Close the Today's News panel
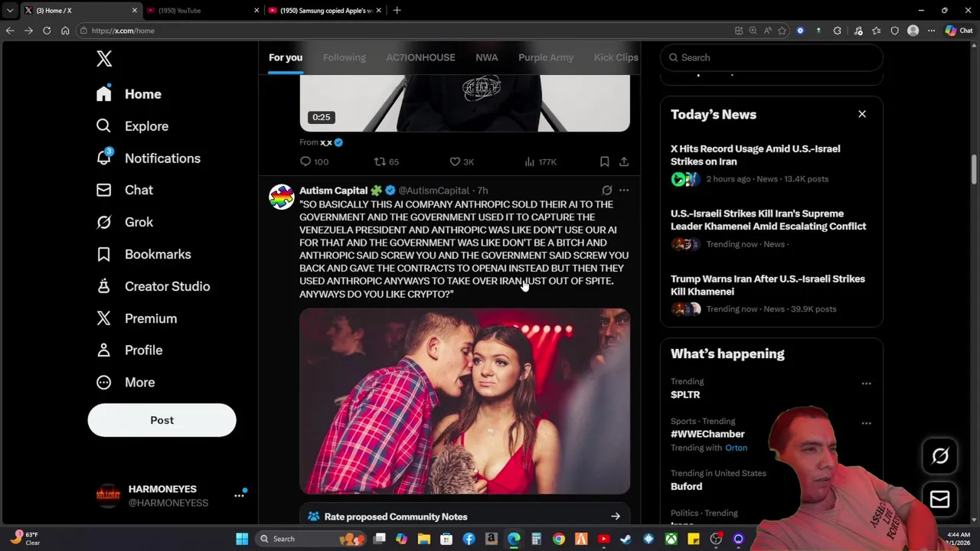 point(862,114)
